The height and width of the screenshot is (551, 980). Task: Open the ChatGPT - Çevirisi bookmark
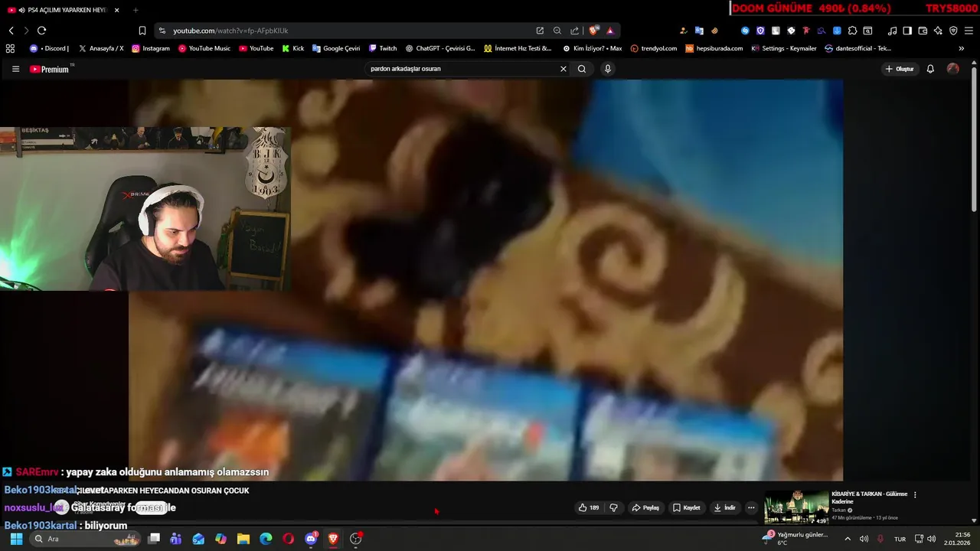[440, 48]
